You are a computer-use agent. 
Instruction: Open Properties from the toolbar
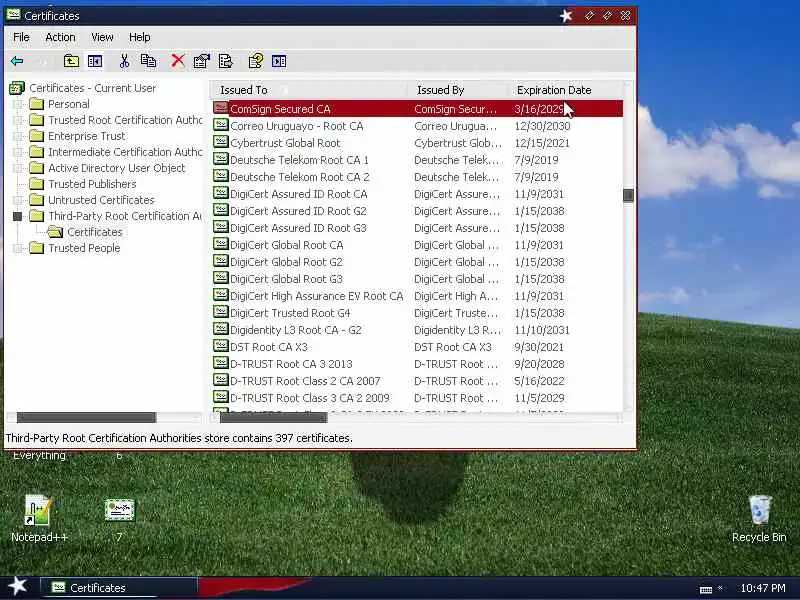(202, 61)
